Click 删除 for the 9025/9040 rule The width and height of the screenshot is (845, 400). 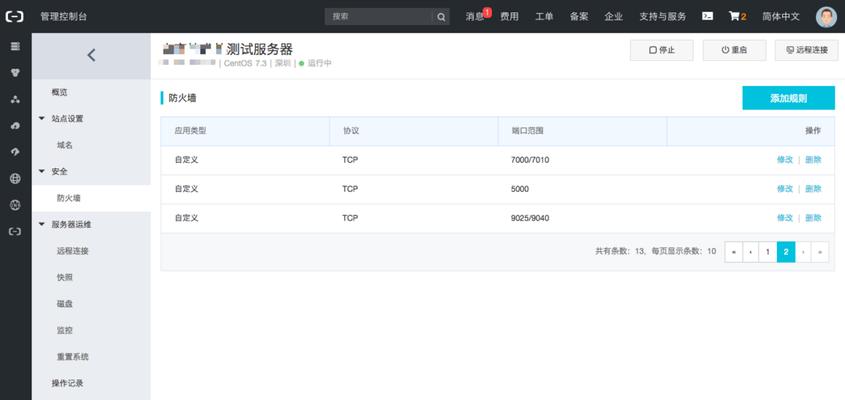coord(813,218)
